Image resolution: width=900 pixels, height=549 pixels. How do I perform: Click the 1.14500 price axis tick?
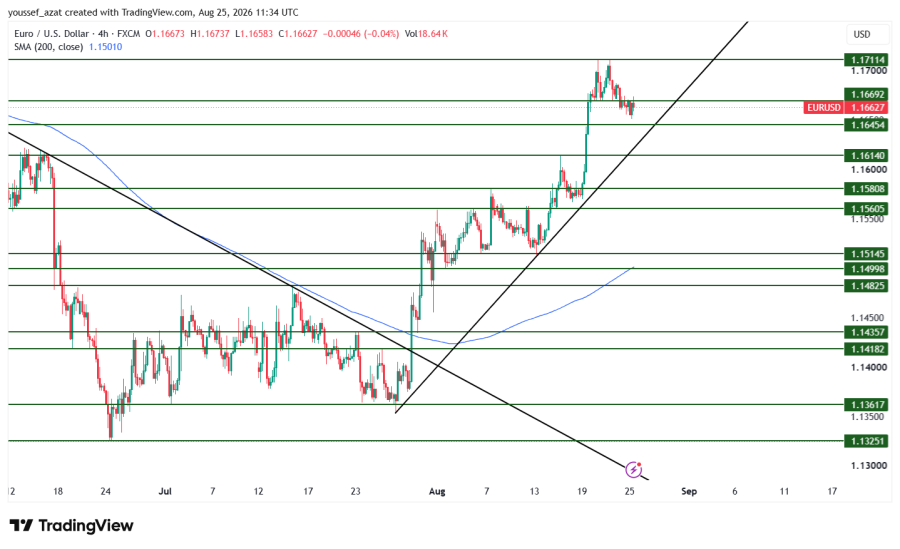(868, 318)
